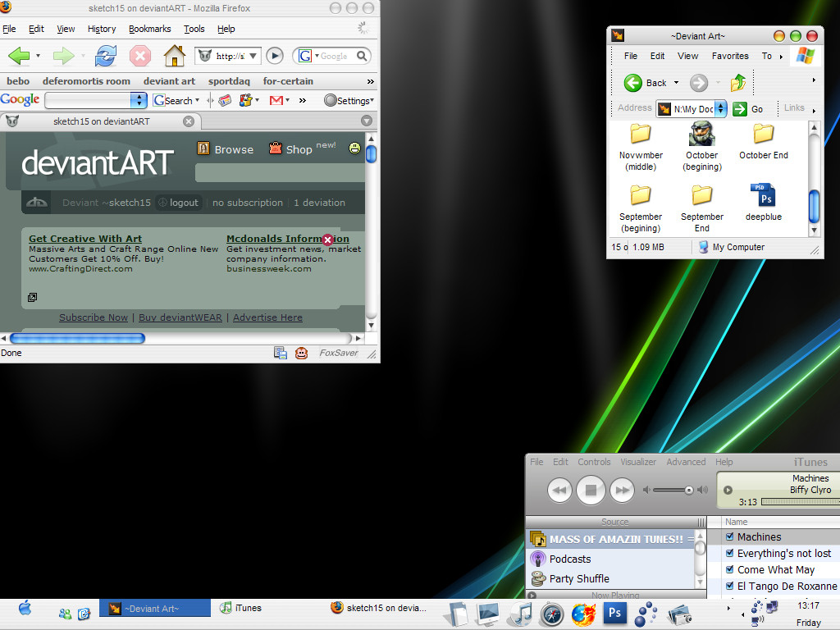Uncheck El Tango De Roxanne checkbox
The width and height of the screenshot is (840, 630).
[x=729, y=586]
